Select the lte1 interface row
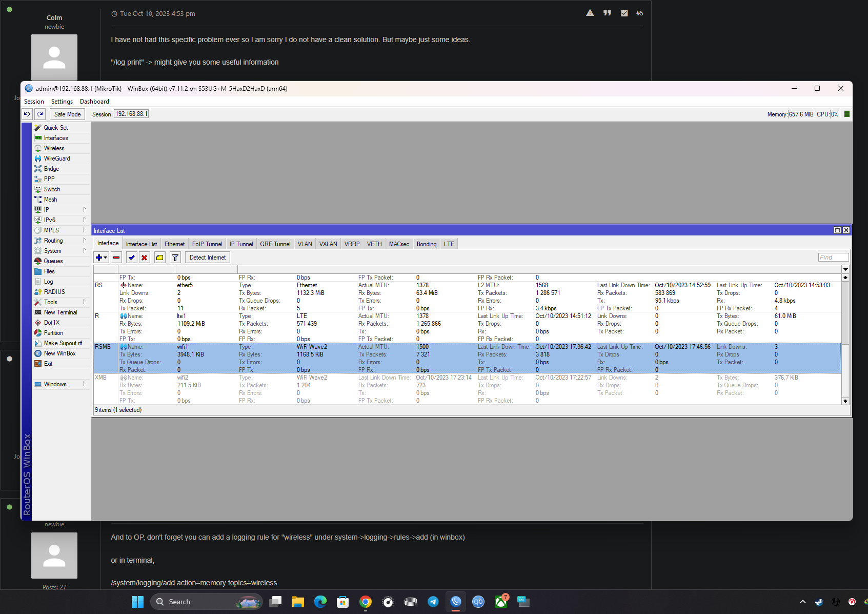868x614 pixels. tap(467, 327)
